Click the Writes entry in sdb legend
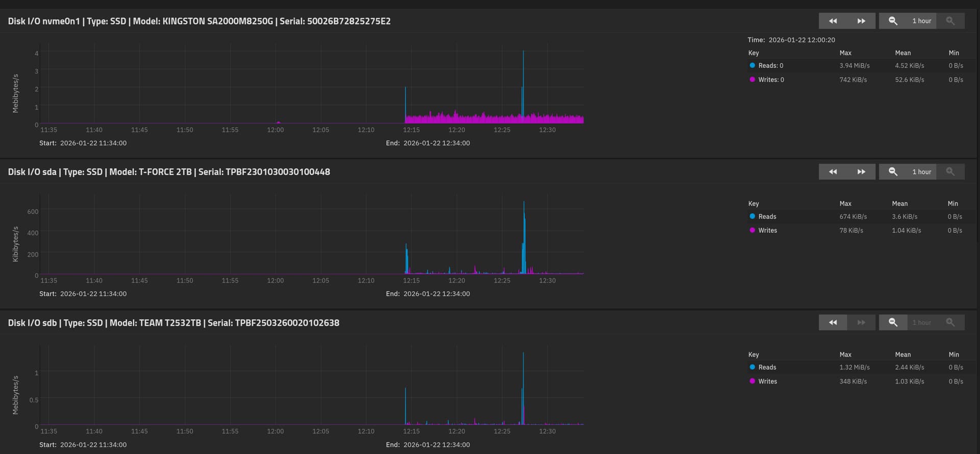Image resolution: width=980 pixels, height=454 pixels. [x=767, y=381]
